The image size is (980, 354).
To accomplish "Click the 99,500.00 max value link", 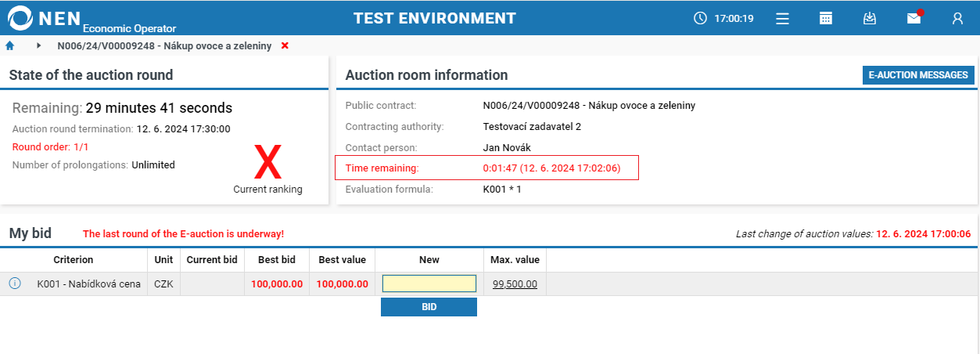I will click(515, 284).
